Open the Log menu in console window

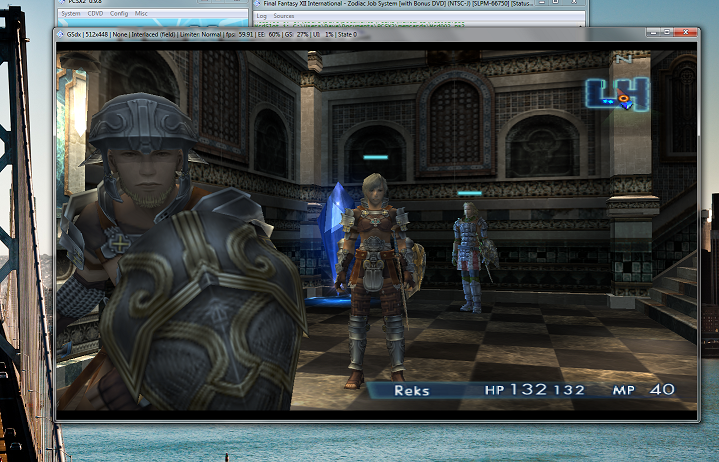[261, 16]
